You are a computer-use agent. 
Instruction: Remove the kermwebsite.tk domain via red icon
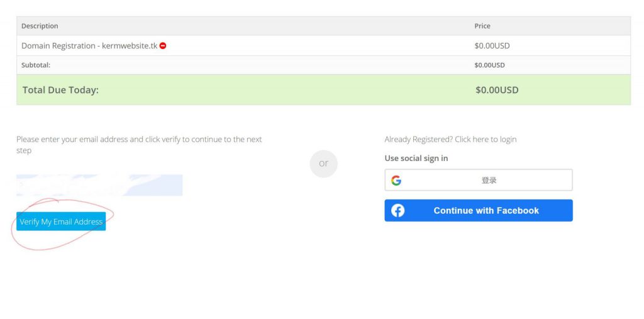pos(163,46)
